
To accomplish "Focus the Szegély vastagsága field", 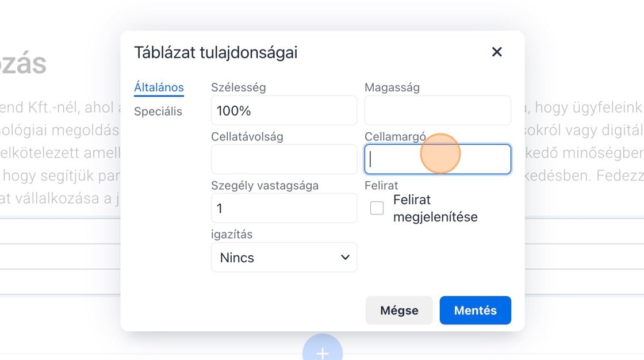I will (x=284, y=208).
